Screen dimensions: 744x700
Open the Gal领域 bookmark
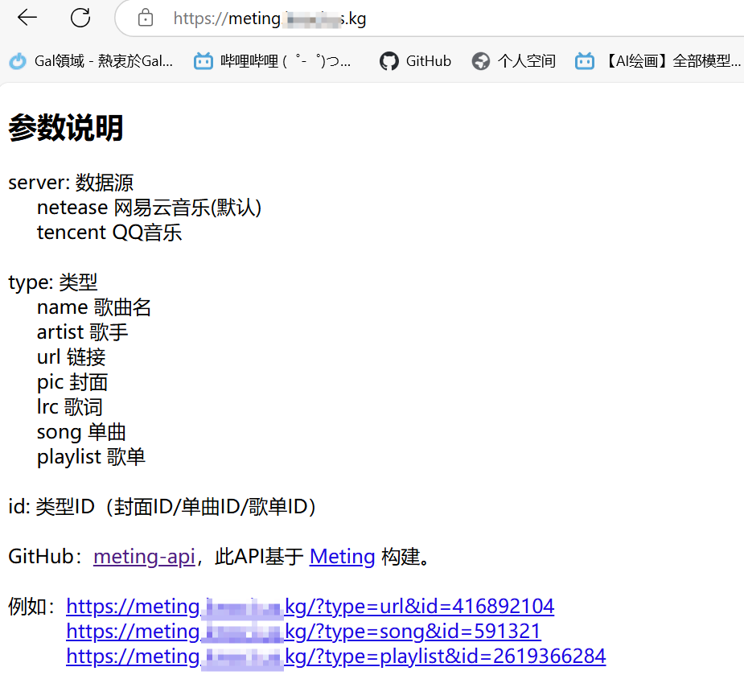[91, 61]
